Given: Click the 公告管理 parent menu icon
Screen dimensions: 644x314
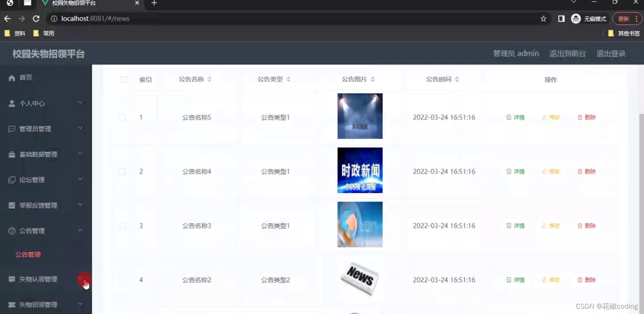Looking at the screenshot, I should [x=12, y=231].
